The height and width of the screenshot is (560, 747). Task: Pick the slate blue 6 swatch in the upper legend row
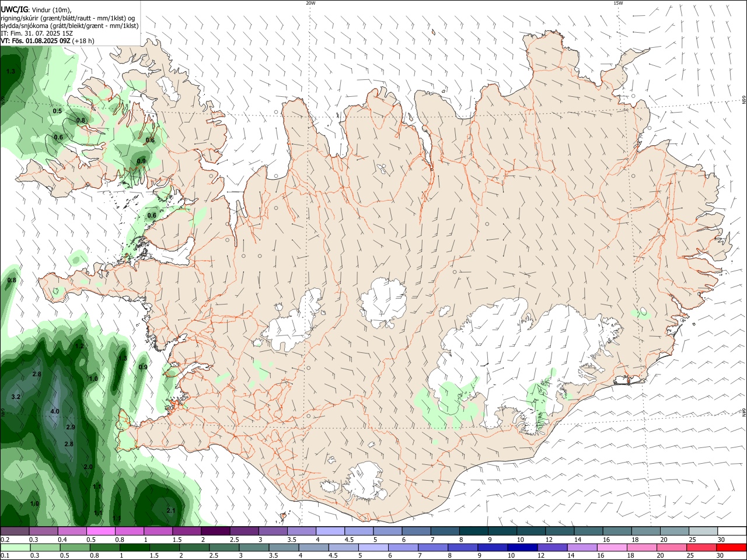417,531
